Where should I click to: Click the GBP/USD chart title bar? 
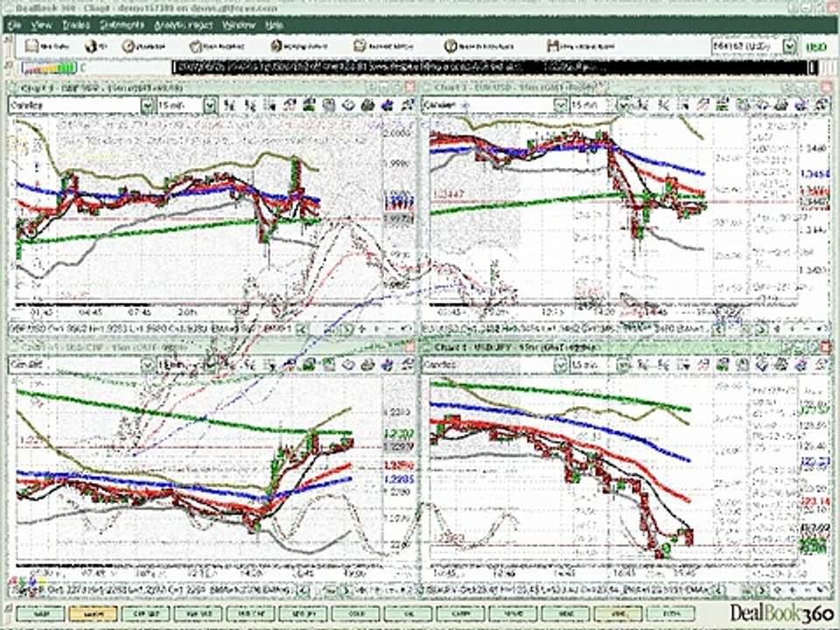[x=212, y=87]
